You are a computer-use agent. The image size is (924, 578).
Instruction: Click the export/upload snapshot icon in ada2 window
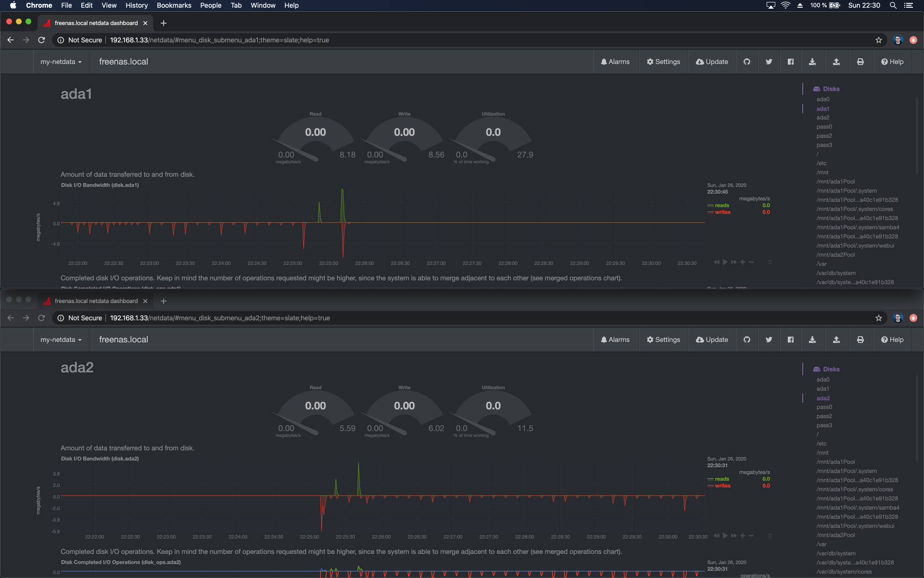click(836, 340)
